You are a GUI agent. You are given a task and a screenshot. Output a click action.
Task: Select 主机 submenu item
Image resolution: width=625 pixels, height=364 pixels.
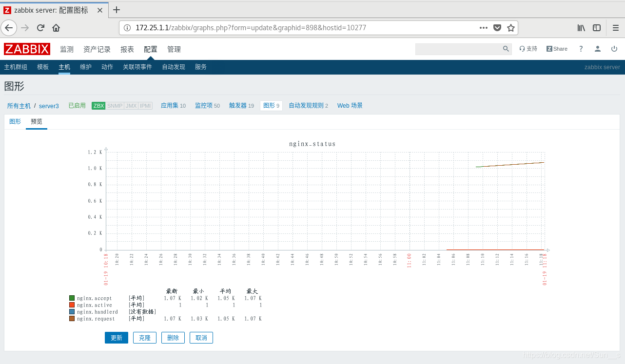click(x=64, y=67)
